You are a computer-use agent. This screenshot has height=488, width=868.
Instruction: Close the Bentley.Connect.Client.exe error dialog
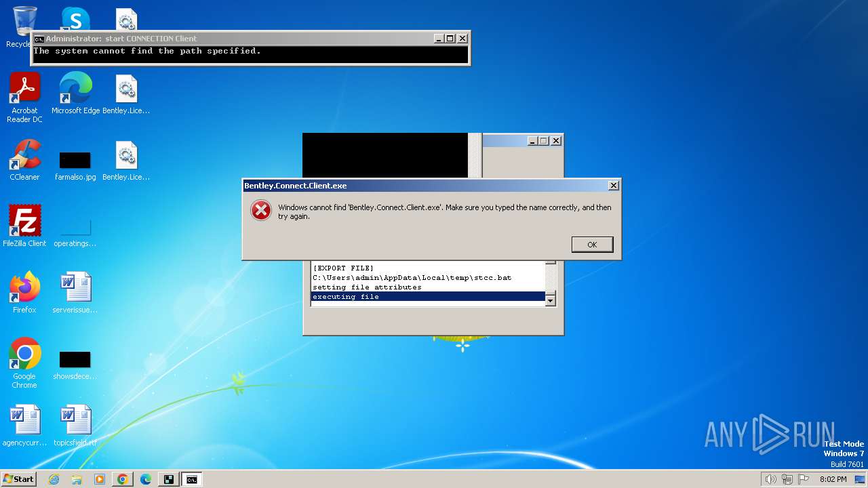pos(613,186)
